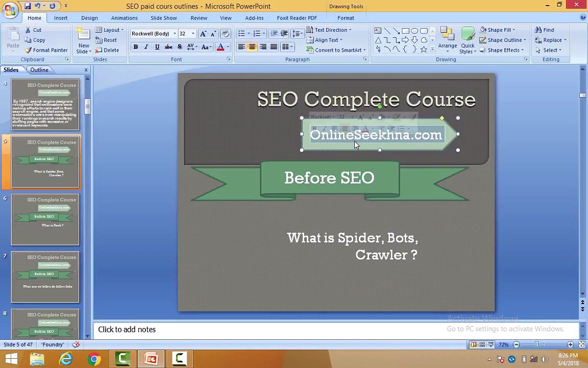Open the Insert ribbon tab
Viewport: 588px width, 368px height.
pos(61,18)
